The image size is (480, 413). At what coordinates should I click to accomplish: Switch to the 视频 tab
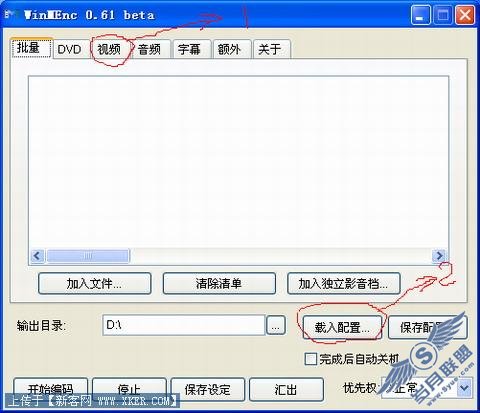click(109, 50)
